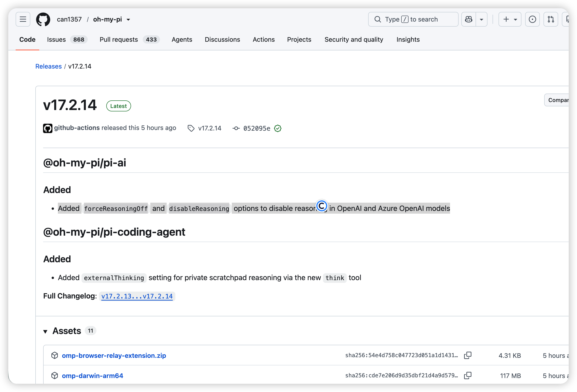Click the sha256:54e4d758c047723d051a1d1431 hash text
The width and height of the screenshot is (577, 392).
pos(401,355)
